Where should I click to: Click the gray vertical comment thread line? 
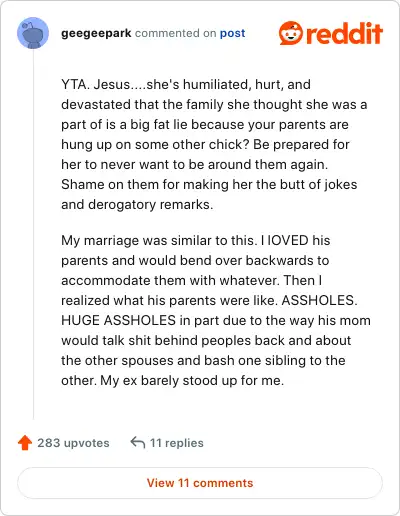point(33,234)
